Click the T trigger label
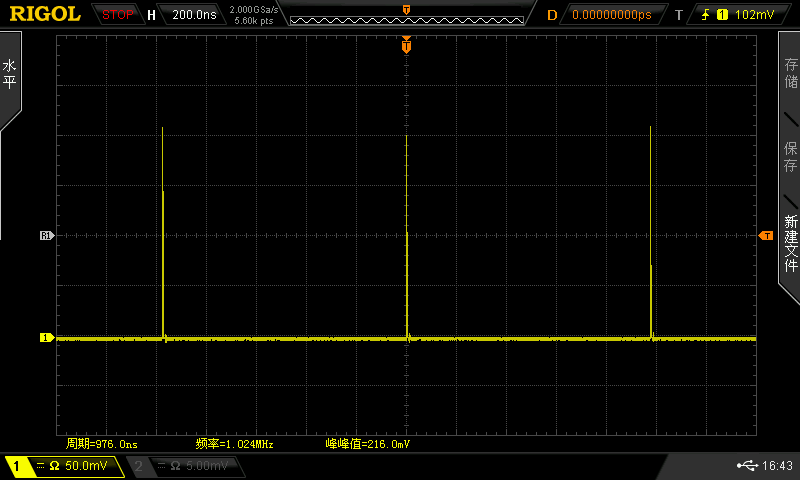 (x=679, y=15)
